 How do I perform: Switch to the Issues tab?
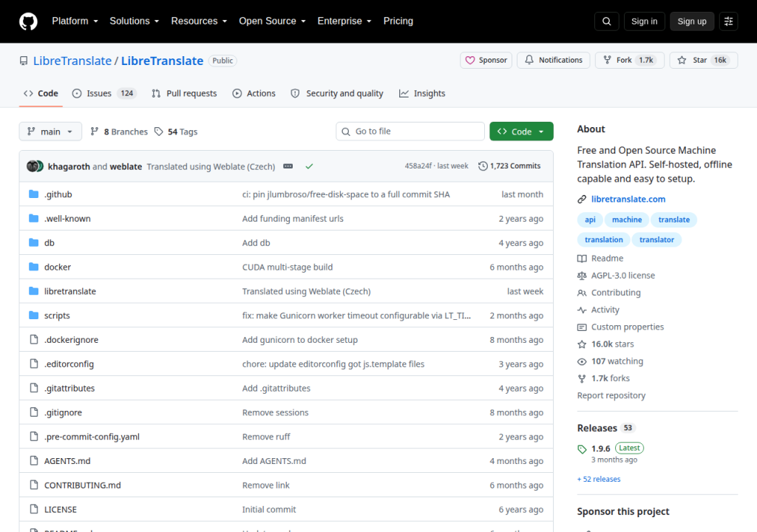104,93
